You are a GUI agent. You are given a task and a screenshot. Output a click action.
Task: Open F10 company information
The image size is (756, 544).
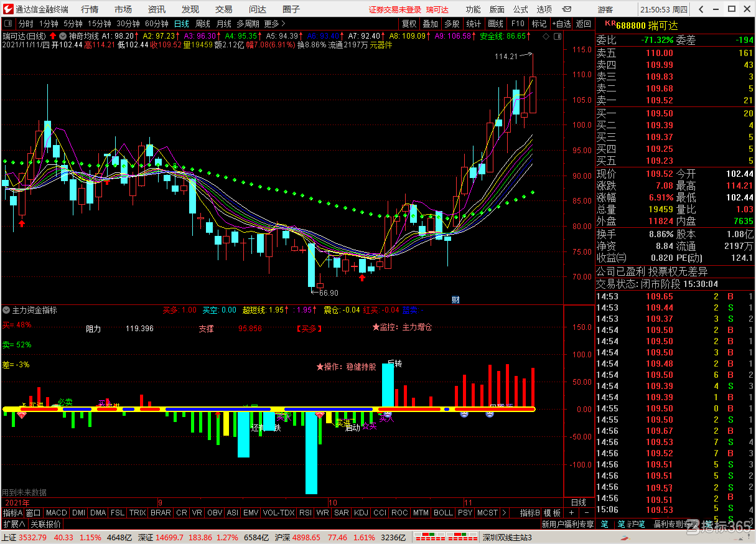click(518, 24)
